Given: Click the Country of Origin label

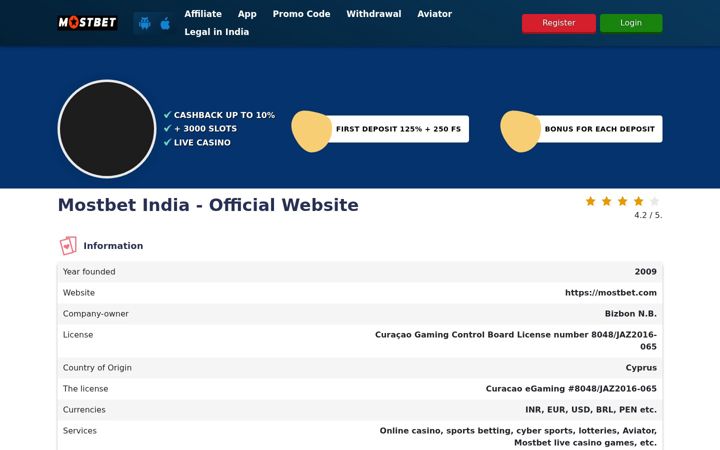Looking at the screenshot, I should [x=97, y=367].
